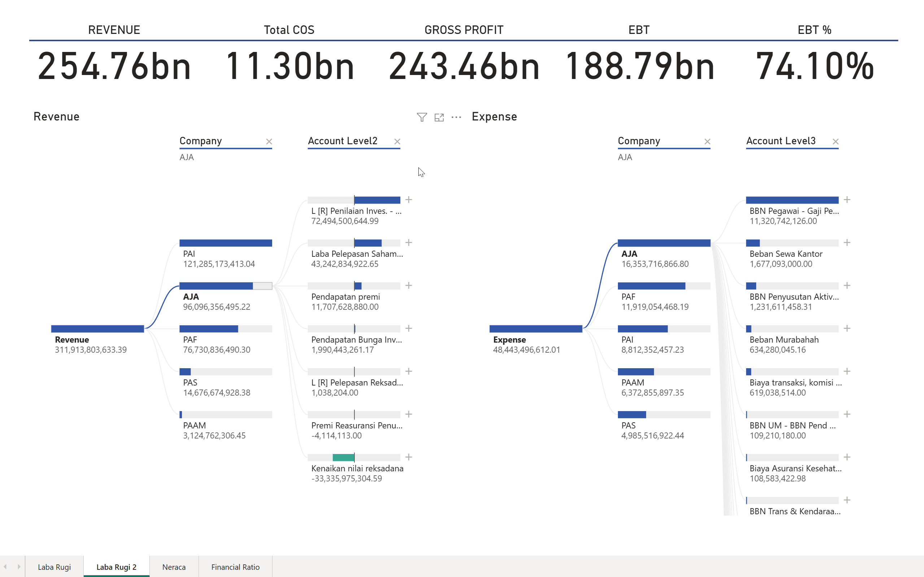Viewport: 924px width, 577px height.
Task: Remove Account Level3 column with X
Action: click(x=836, y=142)
